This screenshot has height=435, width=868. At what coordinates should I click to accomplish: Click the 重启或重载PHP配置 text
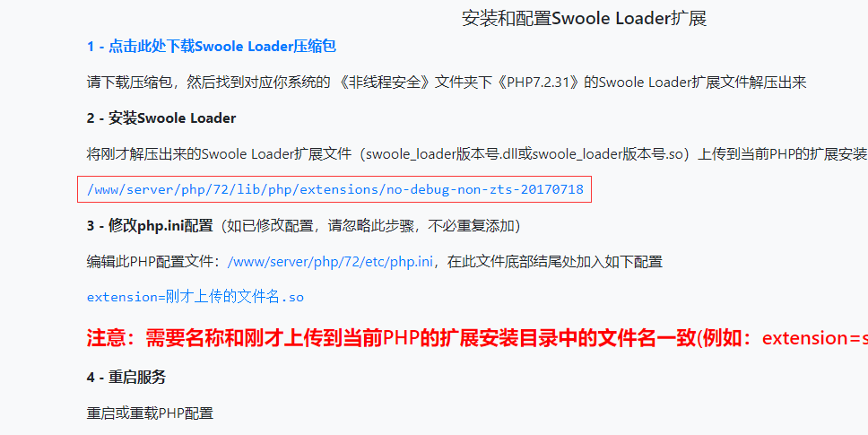click(150, 413)
